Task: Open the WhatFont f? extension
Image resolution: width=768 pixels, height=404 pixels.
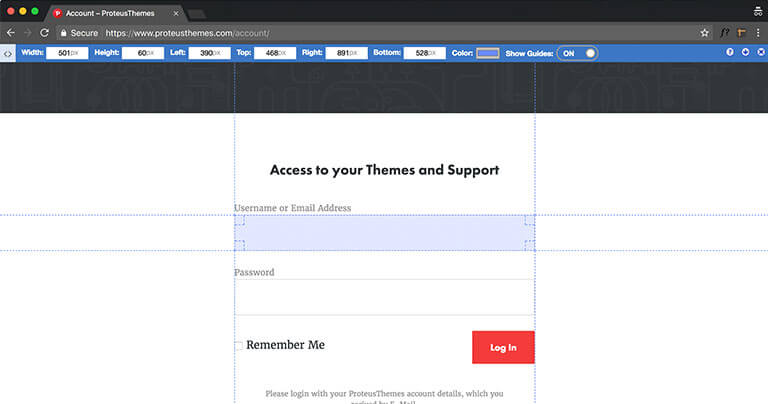Action: tap(724, 33)
